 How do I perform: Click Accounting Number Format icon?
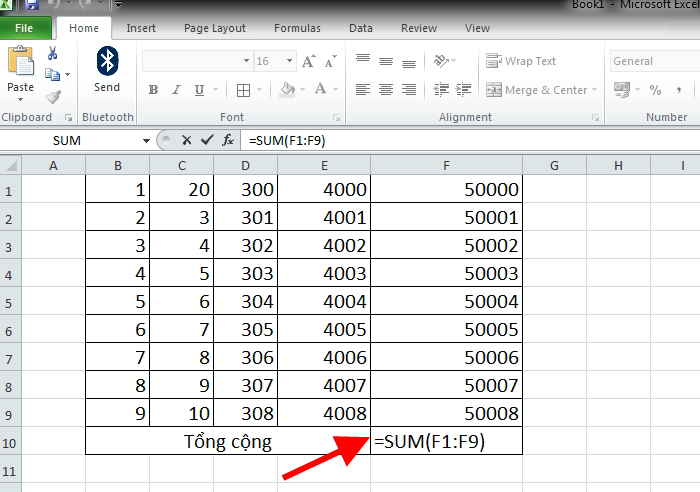pos(622,90)
